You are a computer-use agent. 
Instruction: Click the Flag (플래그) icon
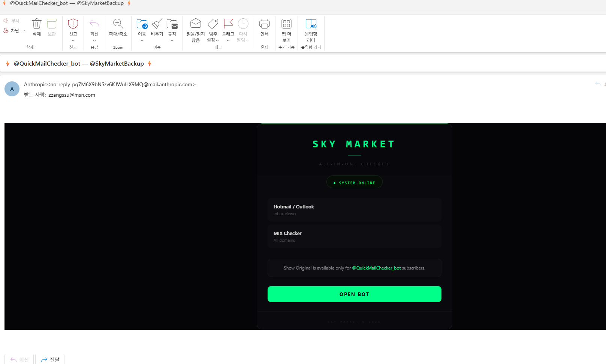[228, 24]
